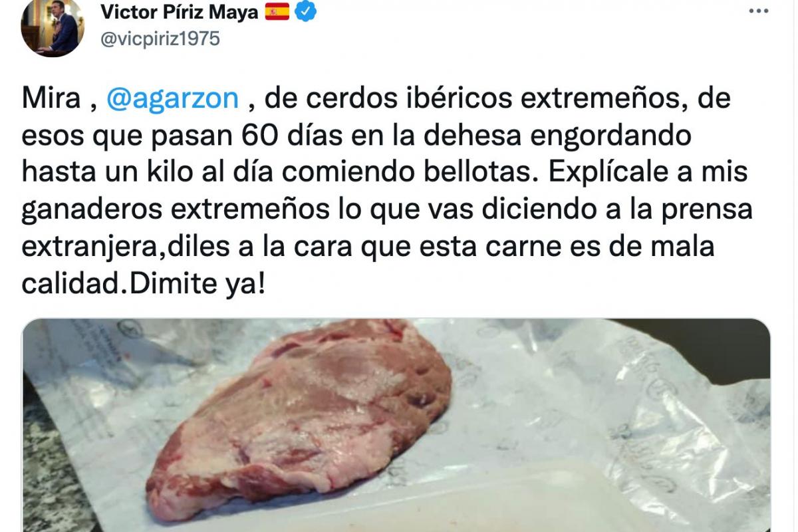The image size is (798, 532).
Task: Click the Victor Píriz Maya display name
Action: click(179, 11)
